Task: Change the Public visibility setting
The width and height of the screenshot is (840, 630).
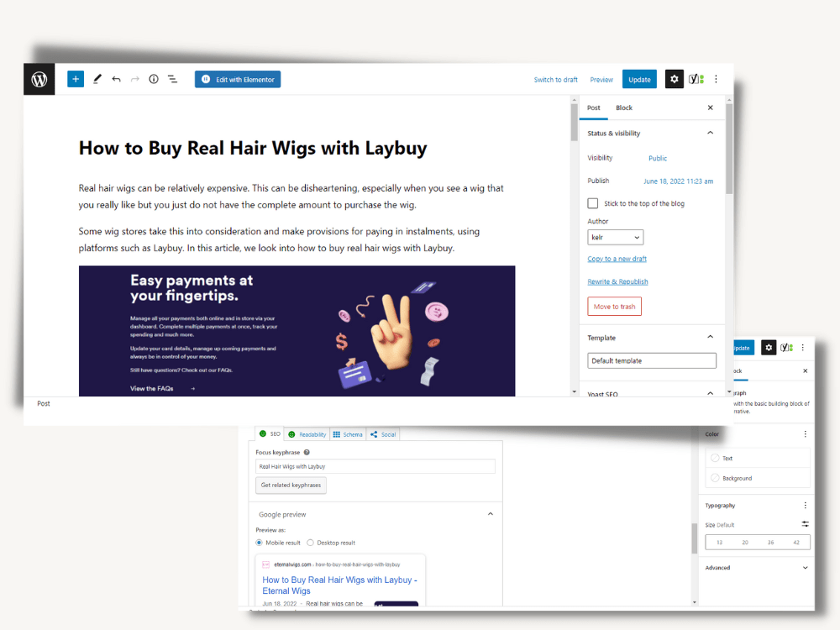Action: (658, 158)
